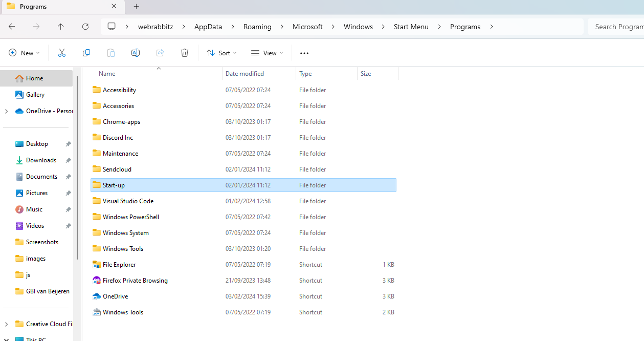The height and width of the screenshot is (341, 644).
Task: Refresh the folder view
Action: pos(85,26)
